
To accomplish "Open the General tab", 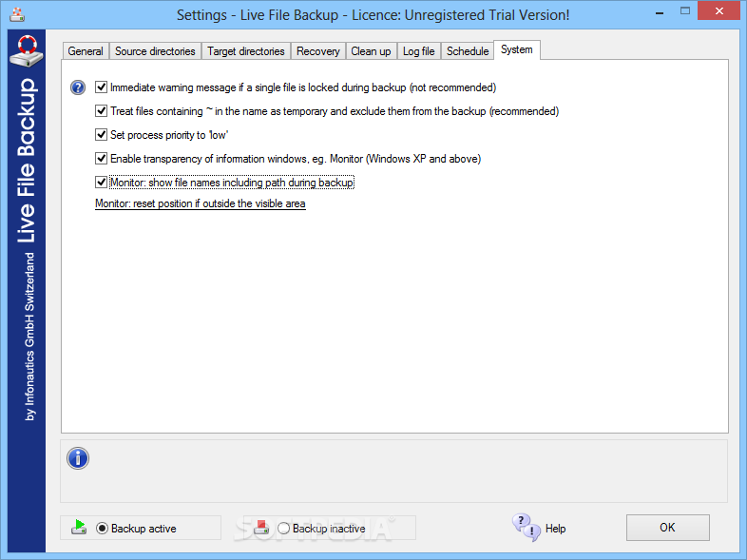I will tap(86, 51).
